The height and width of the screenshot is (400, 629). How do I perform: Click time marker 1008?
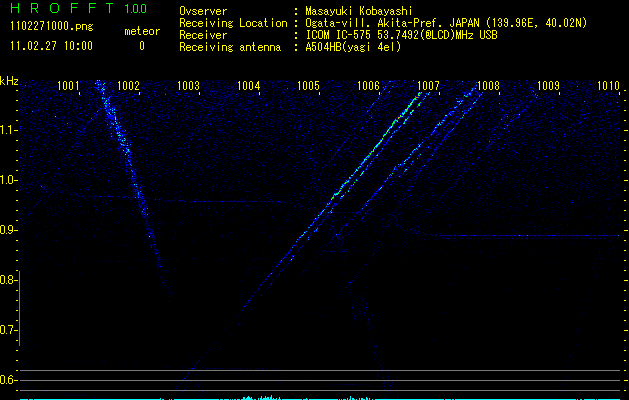point(488,85)
